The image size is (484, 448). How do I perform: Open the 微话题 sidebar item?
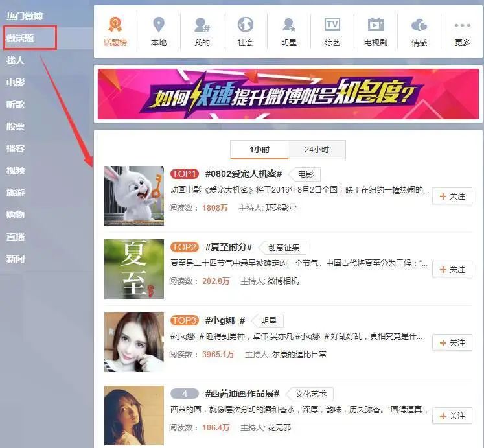[21, 38]
